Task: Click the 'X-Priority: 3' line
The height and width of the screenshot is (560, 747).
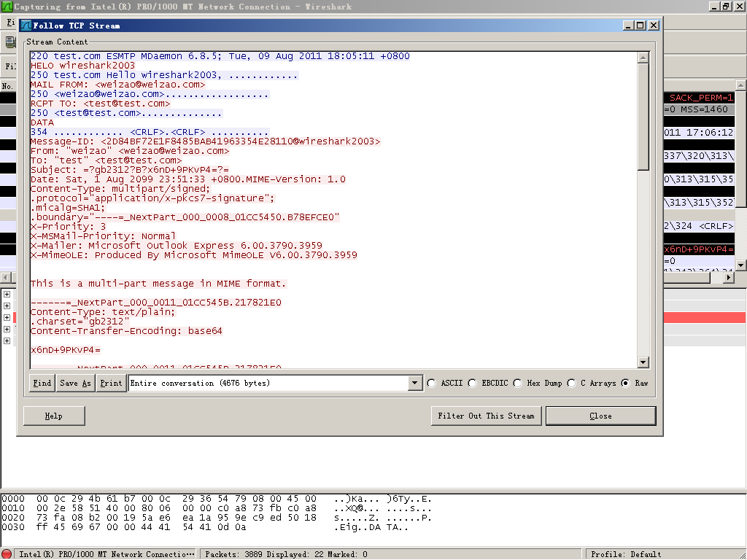Action: click(x=68, y=227)
